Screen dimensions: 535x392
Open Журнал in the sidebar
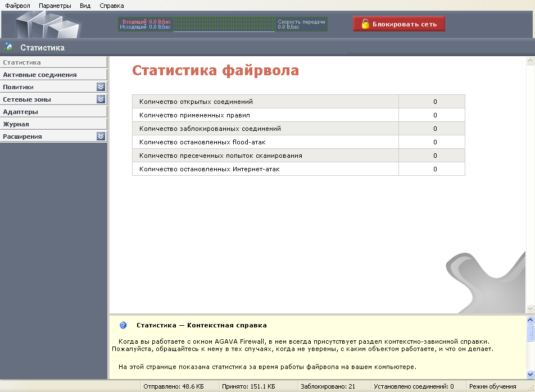click(x=53, y=124)
